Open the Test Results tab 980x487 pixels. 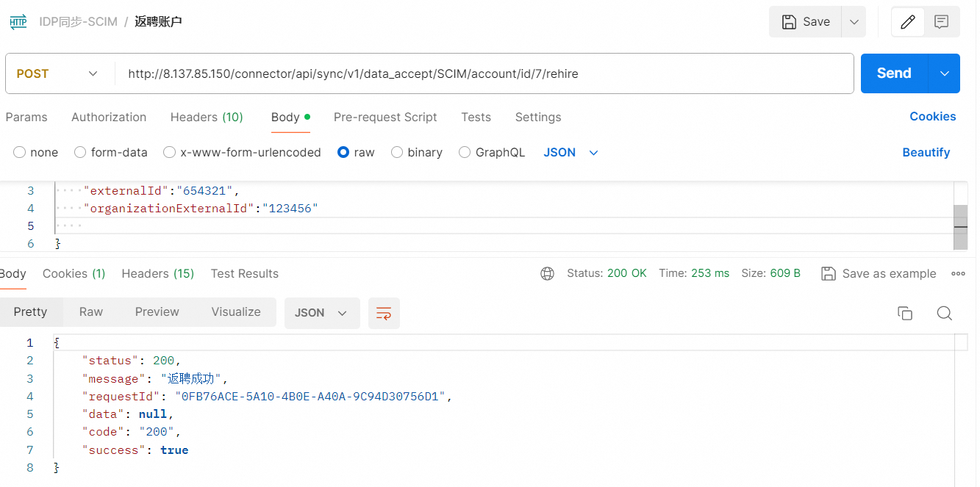245,273
